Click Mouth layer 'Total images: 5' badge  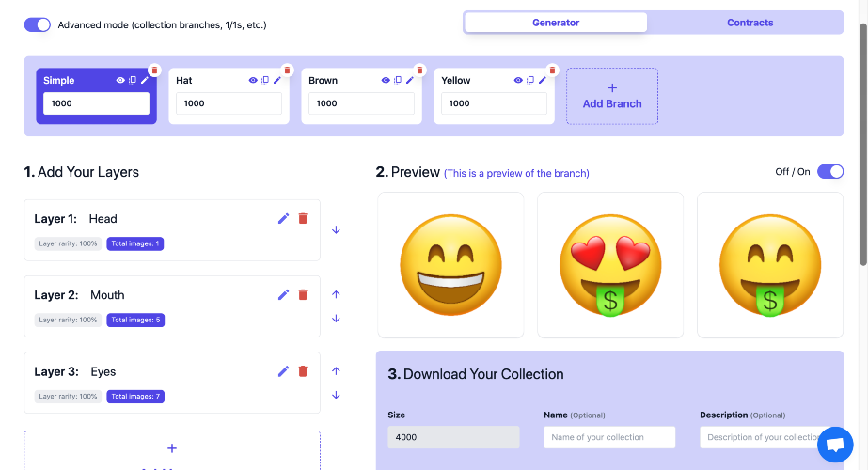(x=135, y=320)
